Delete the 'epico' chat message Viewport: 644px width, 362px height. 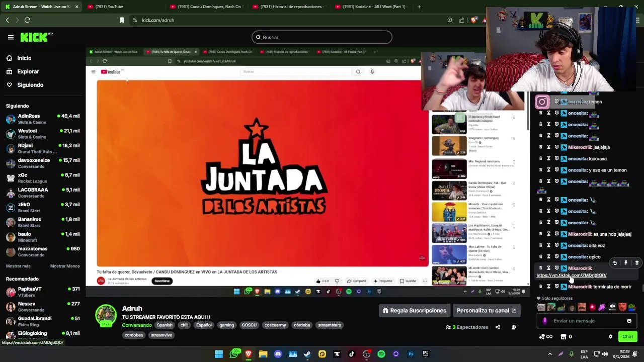(x=541, y=257)
